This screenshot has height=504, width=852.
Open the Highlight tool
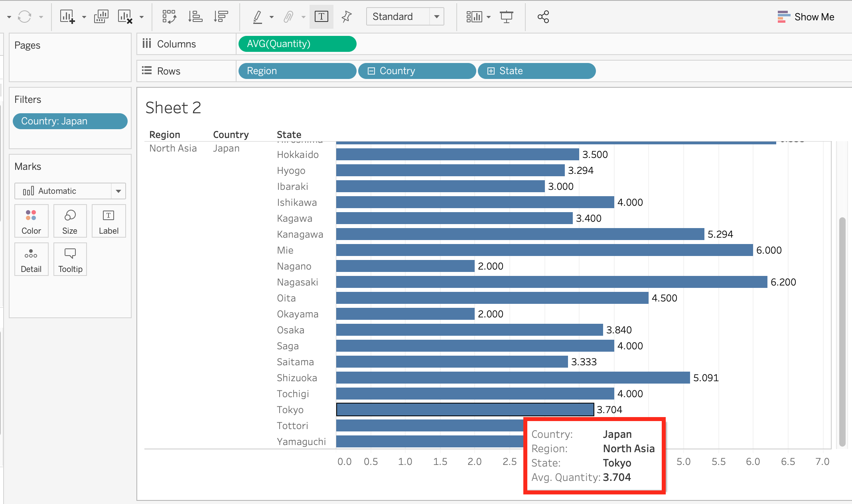pyautogui.click(x=258, y=17)
